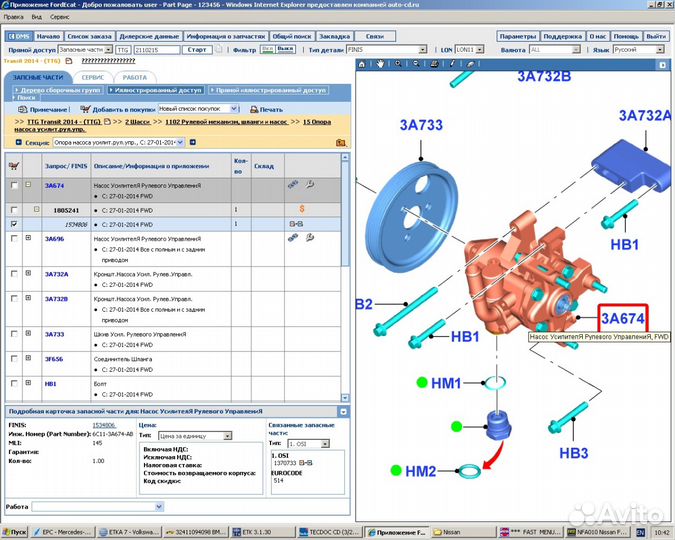Expand the 3A732A part row

(x=28, y=274)
